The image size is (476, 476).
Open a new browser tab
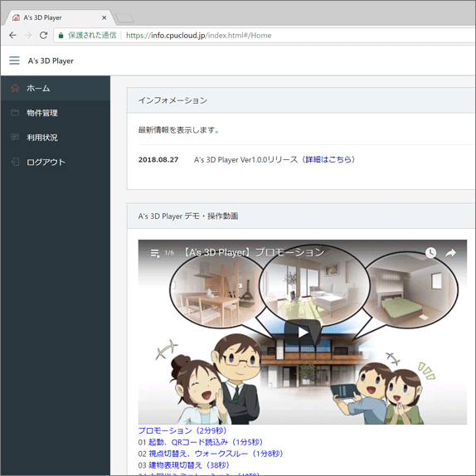point(124,18)
